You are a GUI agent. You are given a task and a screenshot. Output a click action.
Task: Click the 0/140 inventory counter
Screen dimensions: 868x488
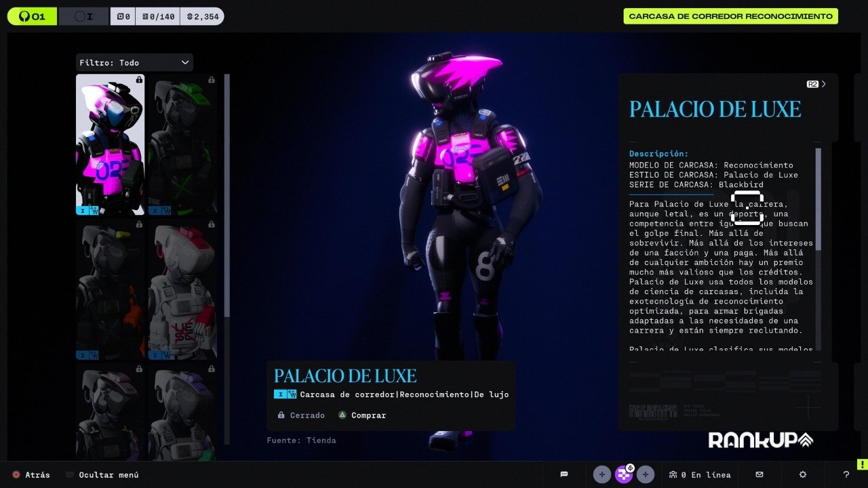click(x=157, y=16)
